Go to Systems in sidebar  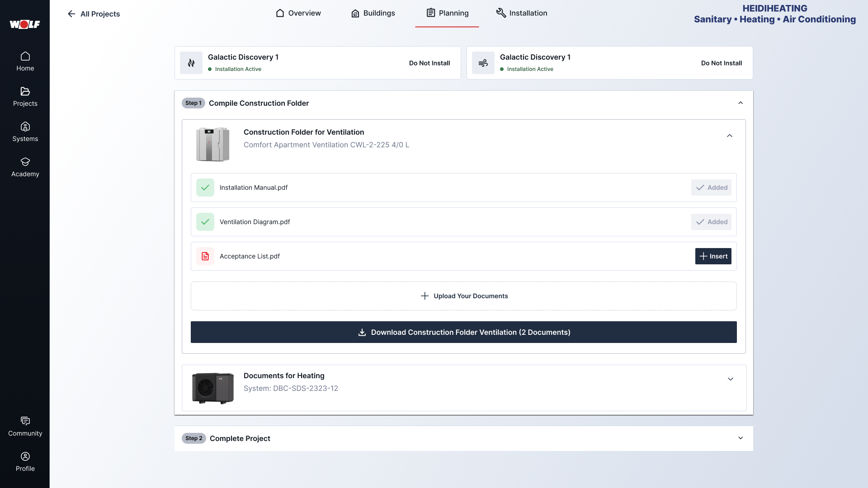pyautogui.click(x=25, y=132)
